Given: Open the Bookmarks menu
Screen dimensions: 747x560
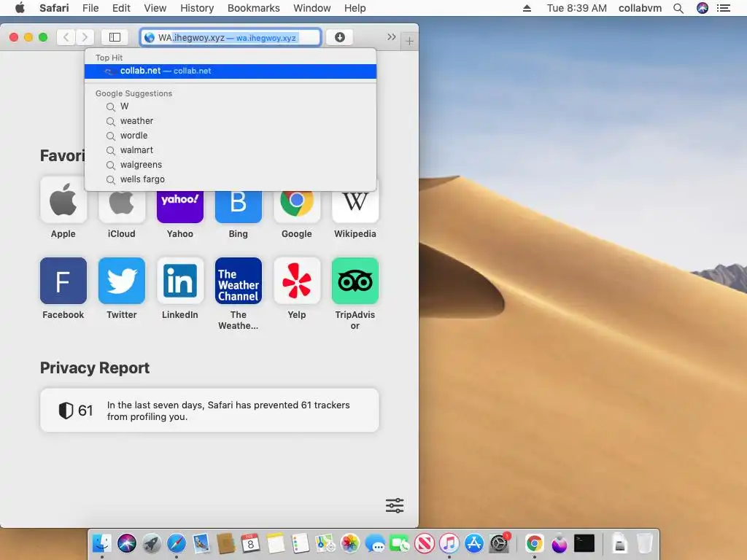Looking at the screenshot, I should (x=253, y=8).
